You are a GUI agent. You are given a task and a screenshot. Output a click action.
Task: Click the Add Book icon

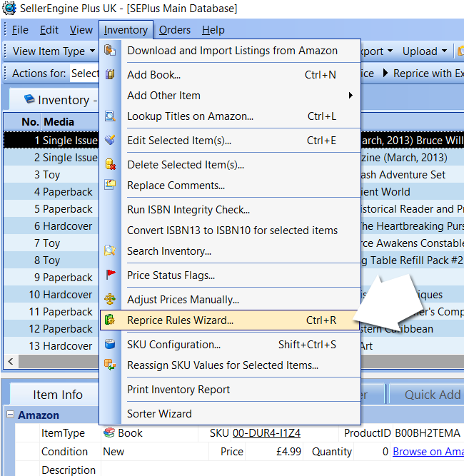(110, 74)
